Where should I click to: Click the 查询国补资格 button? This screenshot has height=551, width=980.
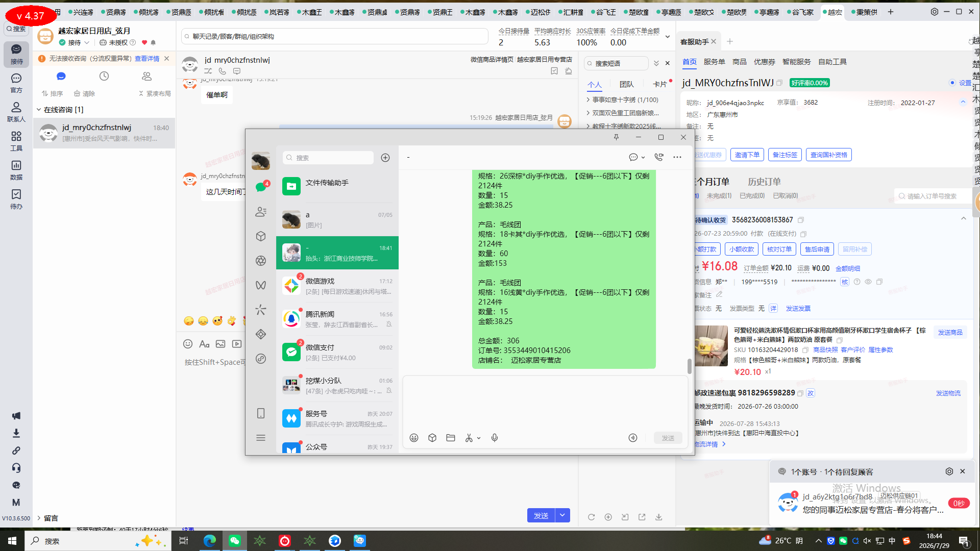click(828, 155)
